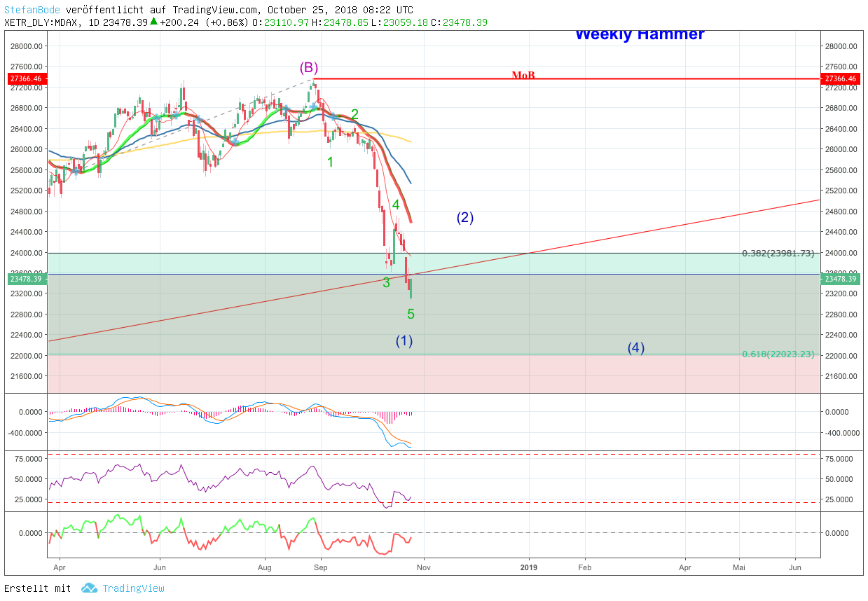Select the green wave label 4

[396, 205]
